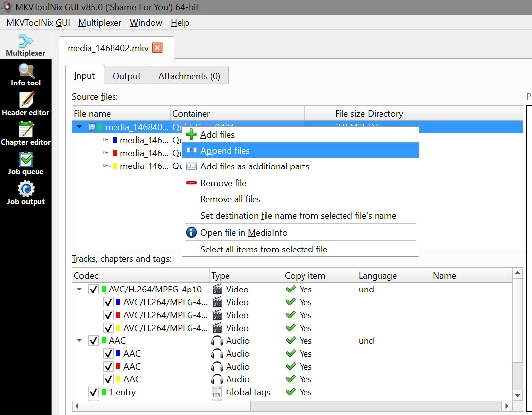532x415 pixels.
Task: Click the horizontal scrollbar right arrow
Action: pyautogui.click(x=507, y=406)
